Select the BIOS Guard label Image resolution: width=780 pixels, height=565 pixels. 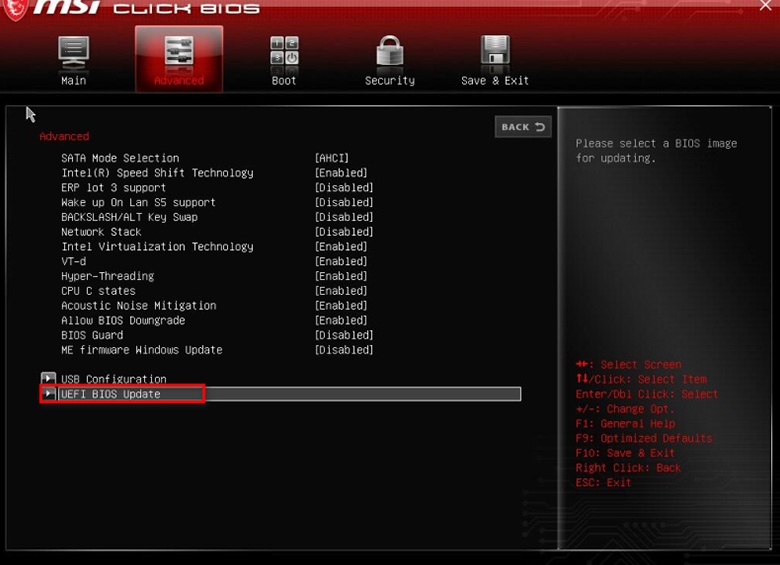[92, 335]
